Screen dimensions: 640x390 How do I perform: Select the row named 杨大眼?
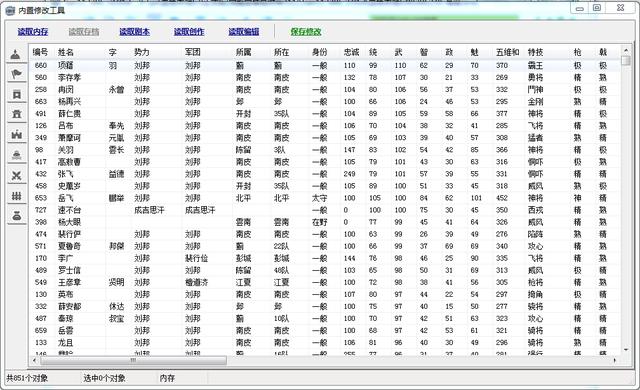(325, 222)
